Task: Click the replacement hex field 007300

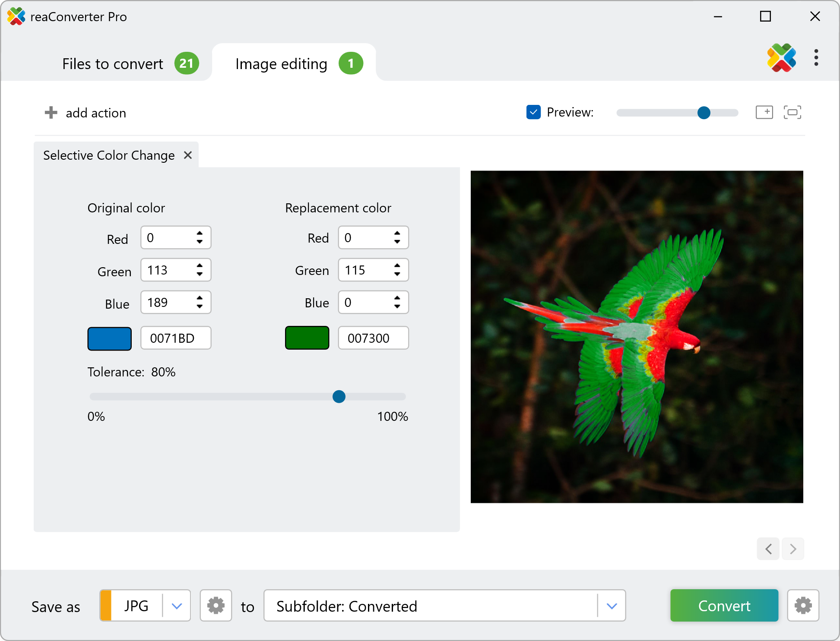Action: pos(373,338)
